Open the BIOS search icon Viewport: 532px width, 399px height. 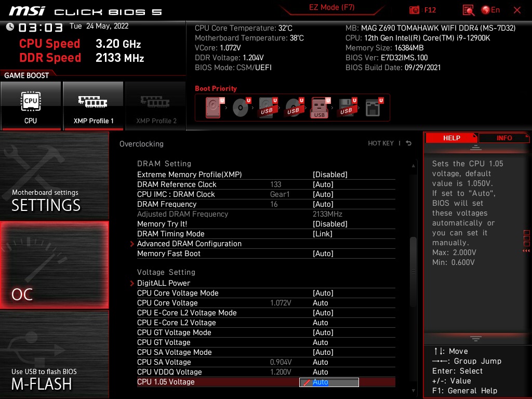pyautogui.click(x=468, y=10)
